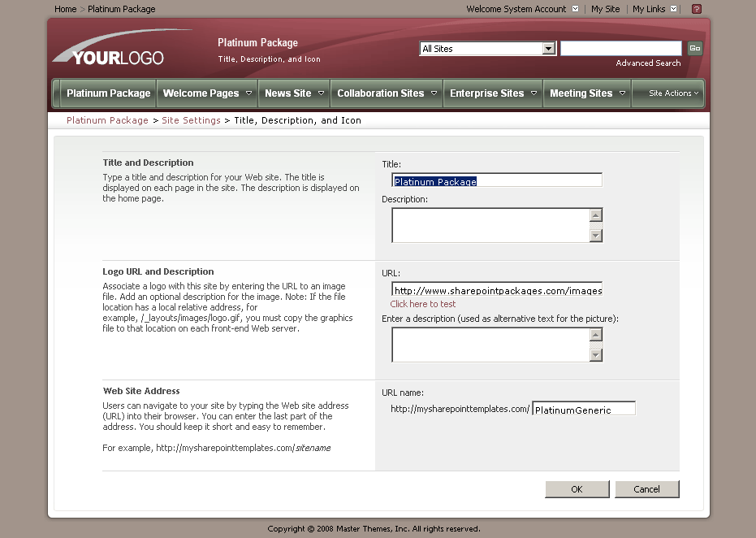Viewport: 756px width, 538px height.
Task: Expand the My Links dropdown
Action: point(671,9)
